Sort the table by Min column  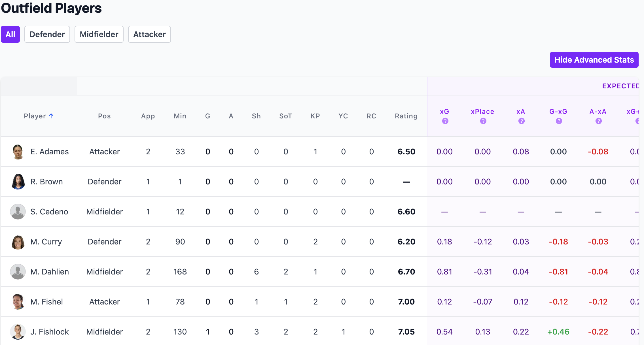pos(180,116)
